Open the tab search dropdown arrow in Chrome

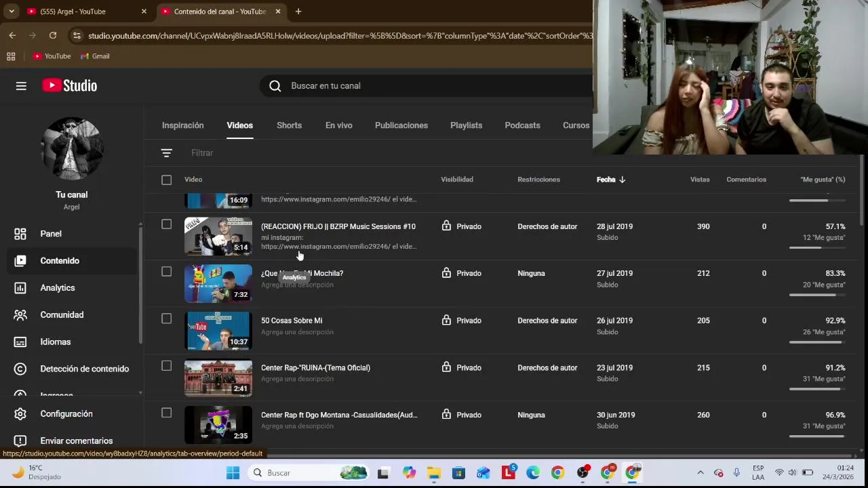point(12,12)
